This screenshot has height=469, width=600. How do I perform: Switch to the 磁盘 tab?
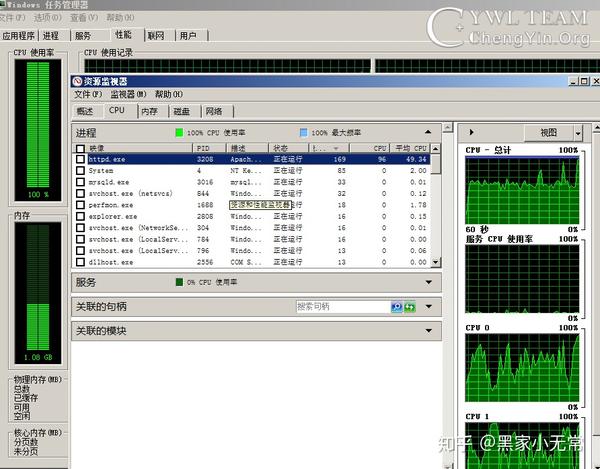point(182,111)
